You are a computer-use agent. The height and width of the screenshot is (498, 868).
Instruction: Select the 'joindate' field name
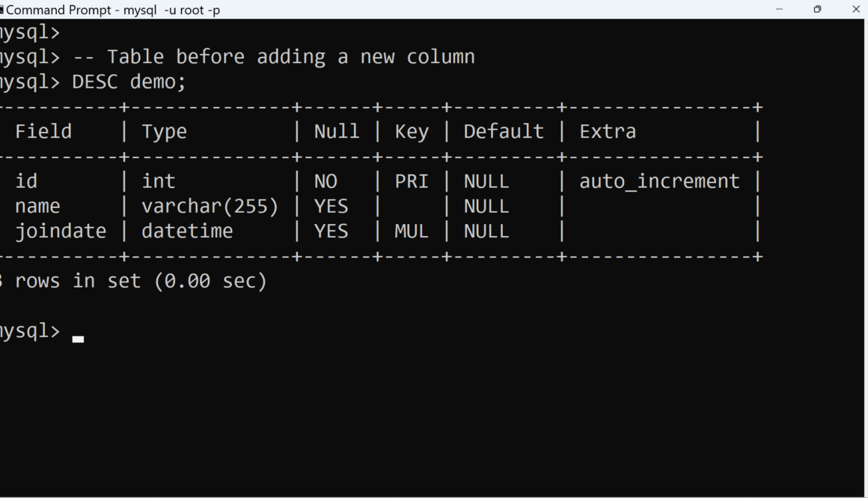point(61,231)
